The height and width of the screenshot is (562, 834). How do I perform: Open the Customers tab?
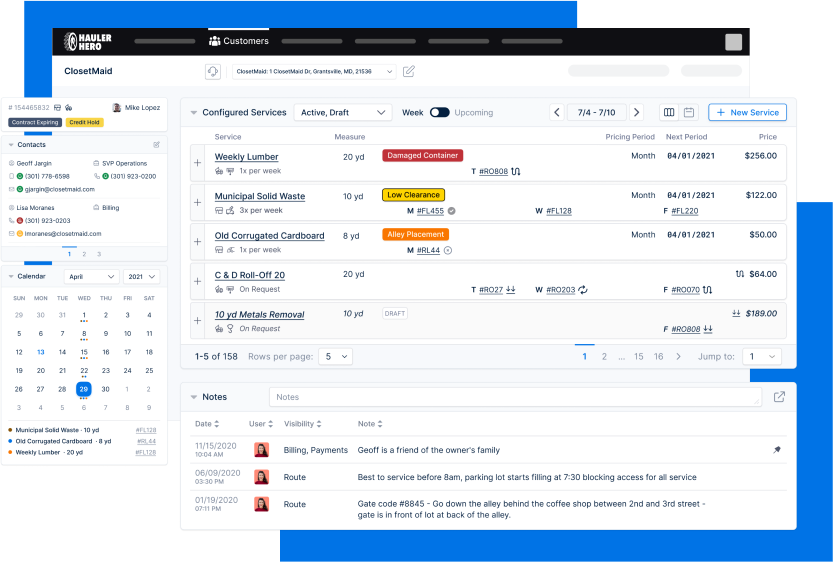[239, 41]
